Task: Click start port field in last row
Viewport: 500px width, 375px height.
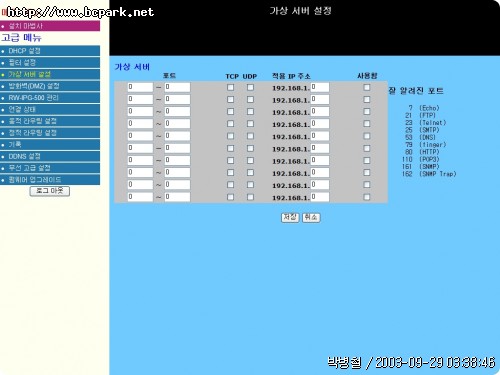Action: [140, 197]
